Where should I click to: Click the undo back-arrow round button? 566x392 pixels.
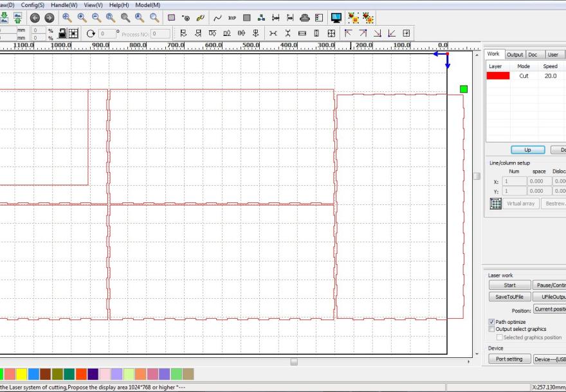click(35, 17)
